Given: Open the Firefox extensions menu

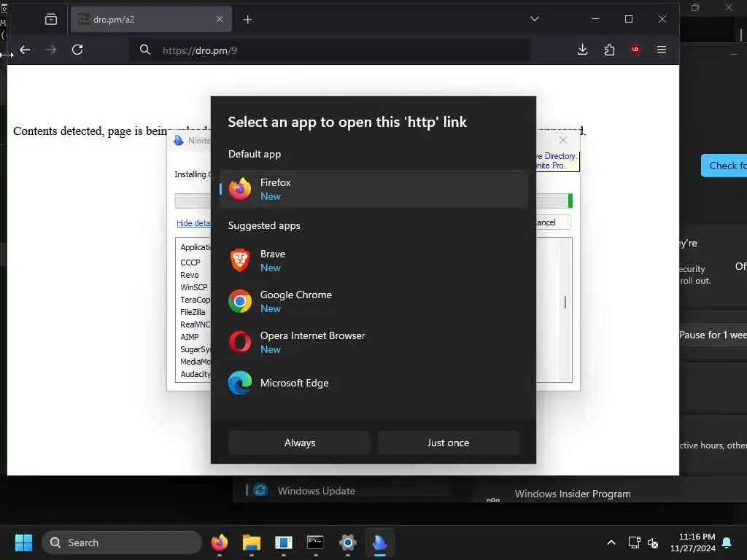Looking at the screenshot, I should [609, 50].
